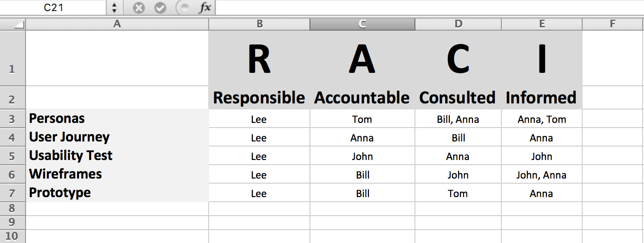Click the fx insert function icon

pos(204,8)
